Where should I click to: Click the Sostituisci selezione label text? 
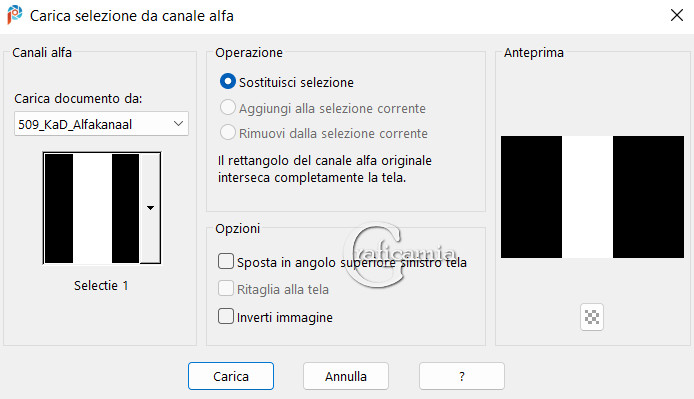[x=296, y=82]
